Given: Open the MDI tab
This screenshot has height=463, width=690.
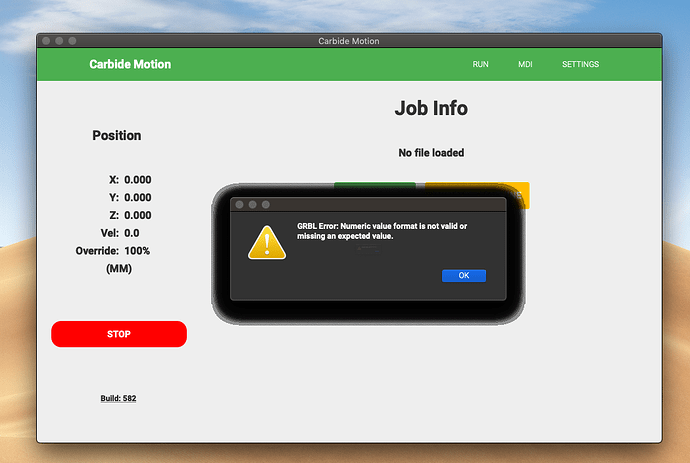Looking at the screenshot, I should pos(525,64).
